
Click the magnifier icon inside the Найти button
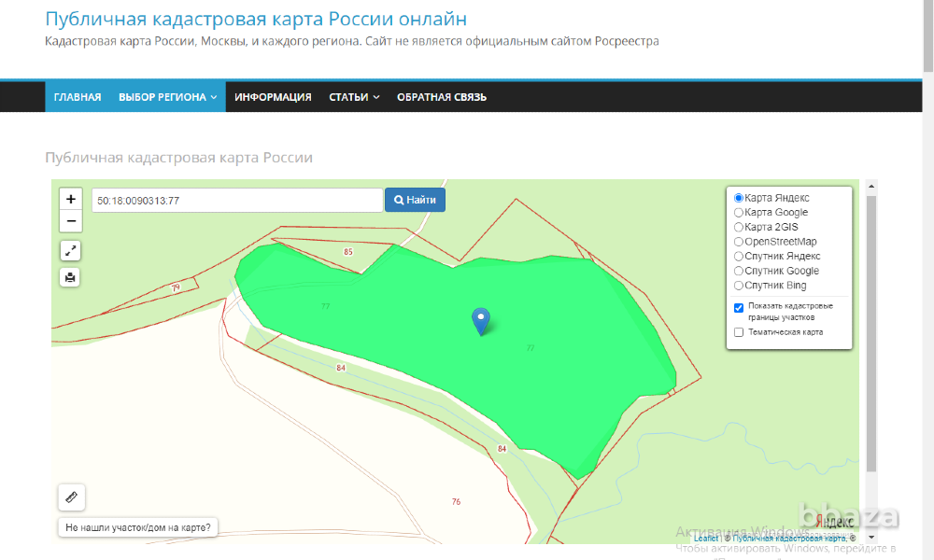point(400,200)
